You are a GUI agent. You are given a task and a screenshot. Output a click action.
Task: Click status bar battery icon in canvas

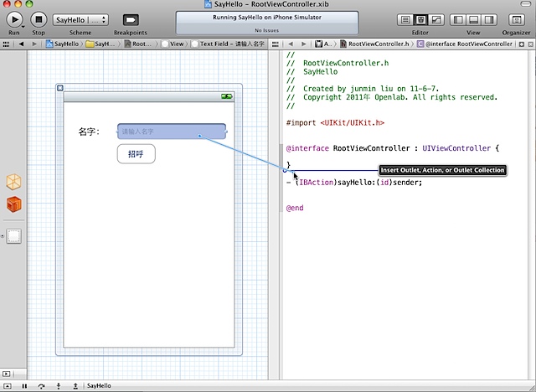click(227, 96)
